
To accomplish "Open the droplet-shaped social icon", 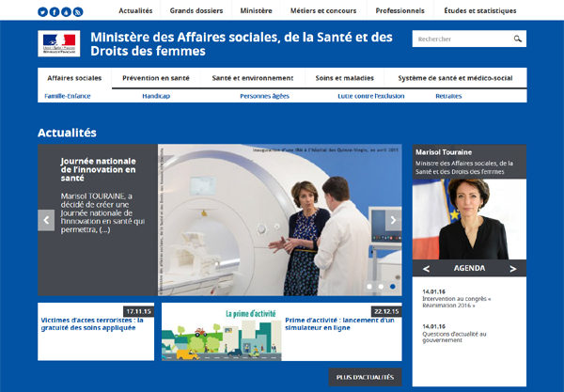I will tap(66, 12).
